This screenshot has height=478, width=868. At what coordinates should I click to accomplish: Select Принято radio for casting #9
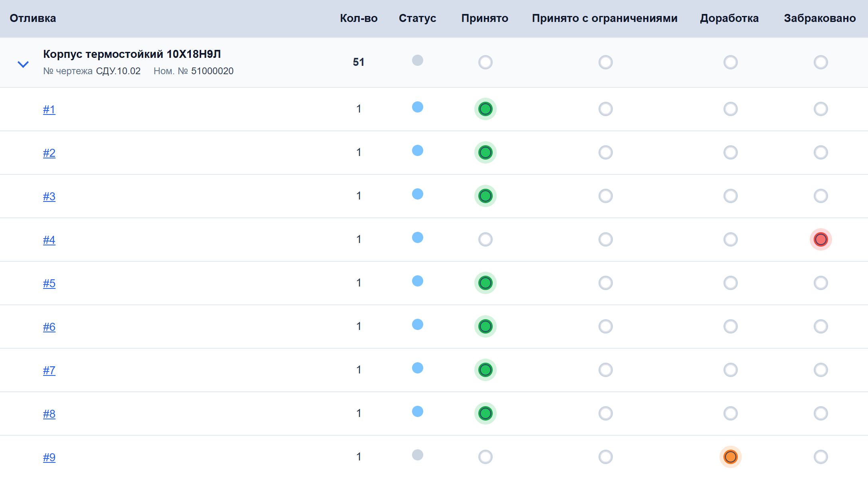(486, 457)
